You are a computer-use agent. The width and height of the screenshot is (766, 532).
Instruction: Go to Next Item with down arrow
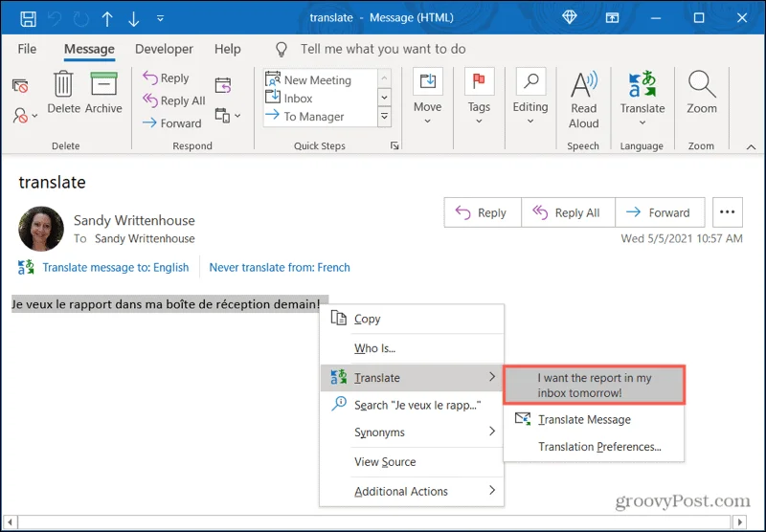coord(133,18)
